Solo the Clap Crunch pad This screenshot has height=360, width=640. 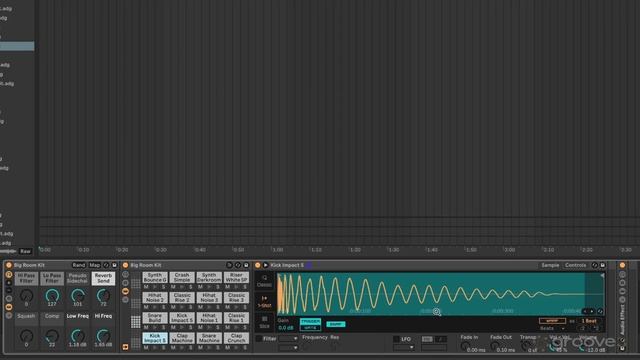pos(245,348)
